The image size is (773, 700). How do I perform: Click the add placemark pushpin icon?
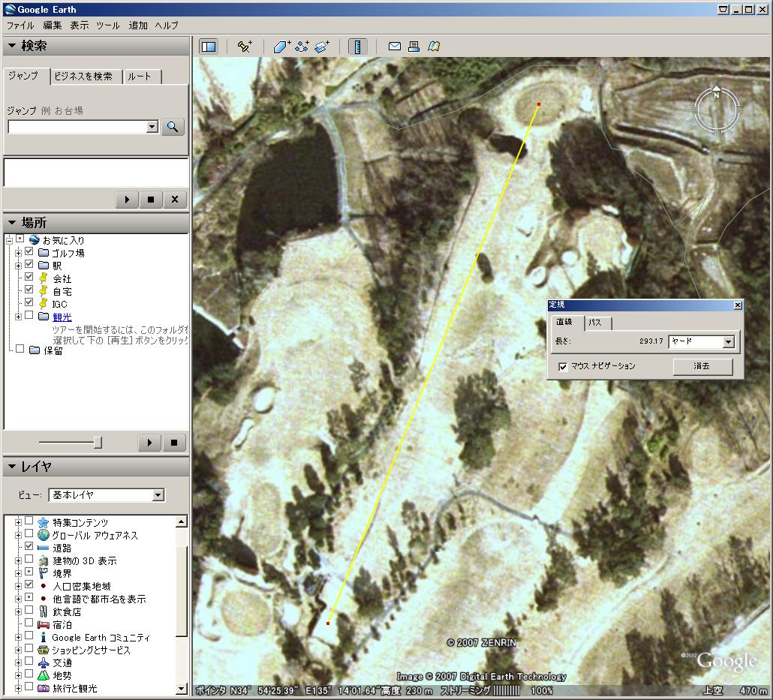[245, 47]
